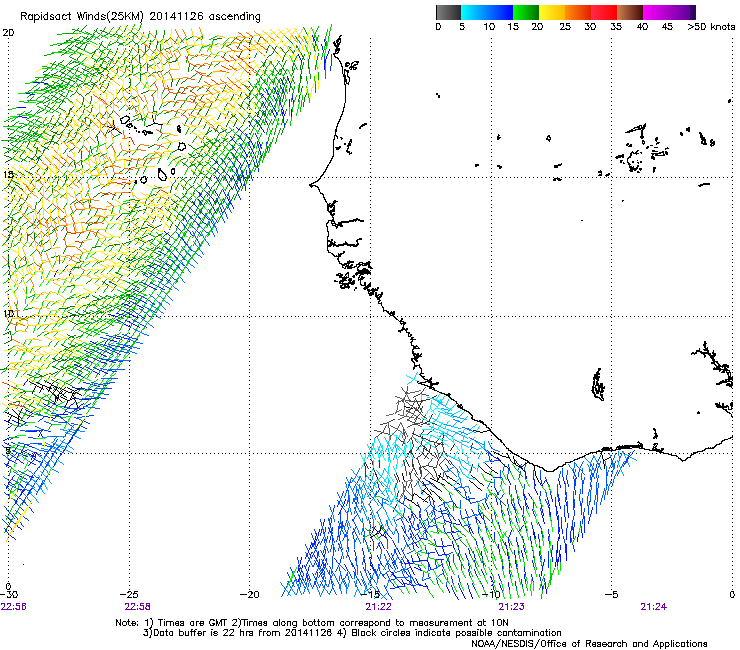This screenshot has height=650, width=740.
Task: Click the longitude '-30' axis label
Action: pyautogui.click(x=9, y=594)
